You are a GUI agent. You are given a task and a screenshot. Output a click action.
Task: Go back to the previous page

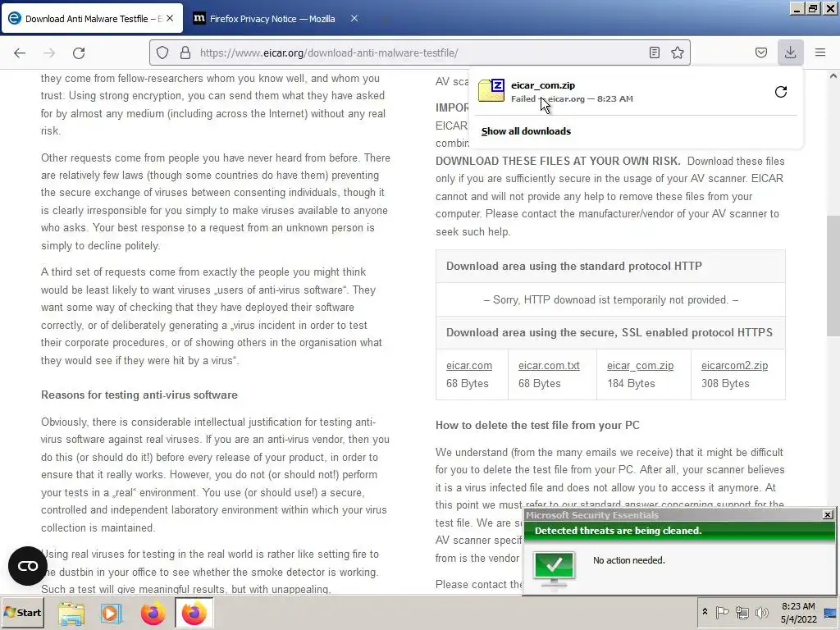coord(20,52)
